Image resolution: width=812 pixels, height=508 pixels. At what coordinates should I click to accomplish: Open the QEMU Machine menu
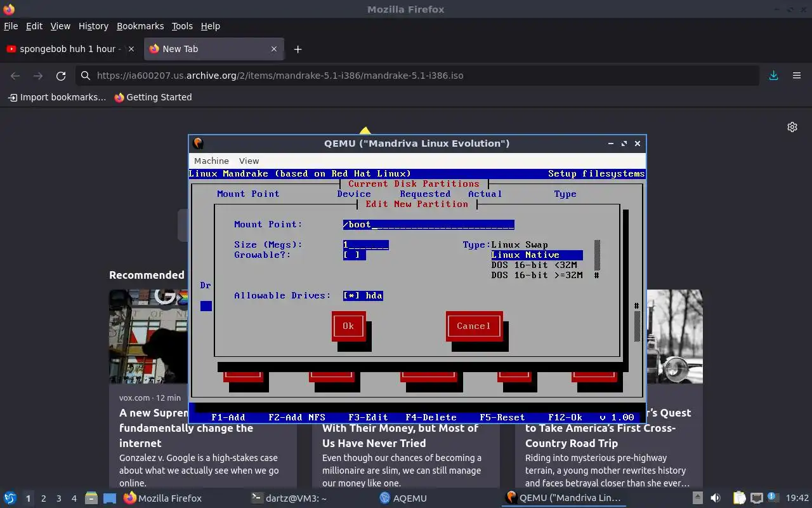click(211, 161)
